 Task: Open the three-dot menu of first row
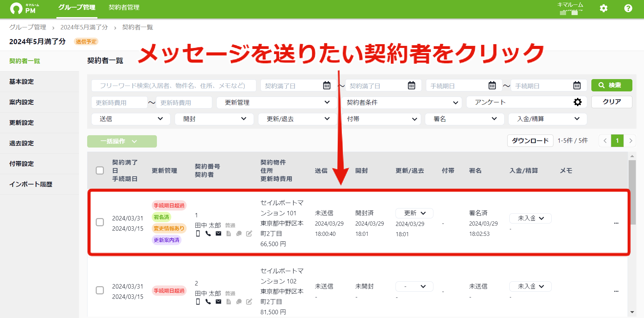point(616,223)
